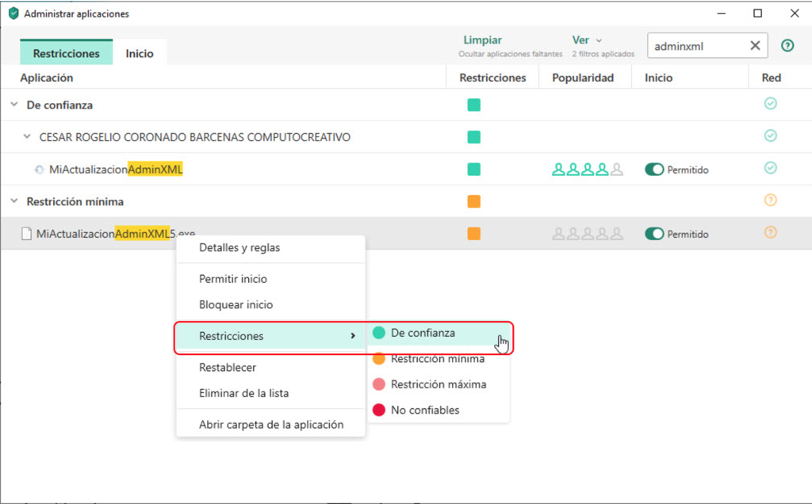This screenshot has width=812, height=504.
Task: Click the Kaspersky shield icon in the title bar
Action: (x=13, y=13)
